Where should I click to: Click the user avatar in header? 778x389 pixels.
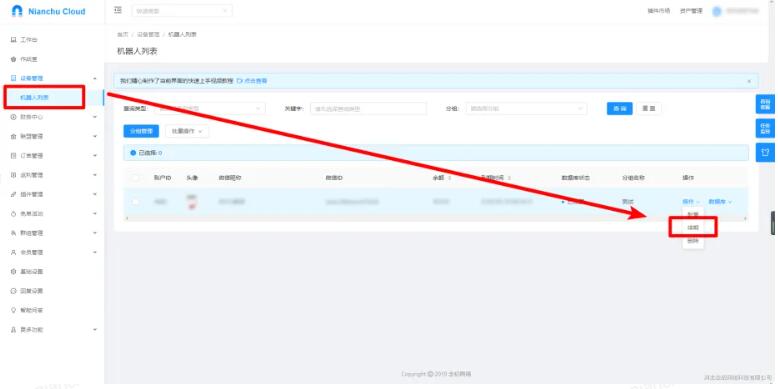pos(716,11)
